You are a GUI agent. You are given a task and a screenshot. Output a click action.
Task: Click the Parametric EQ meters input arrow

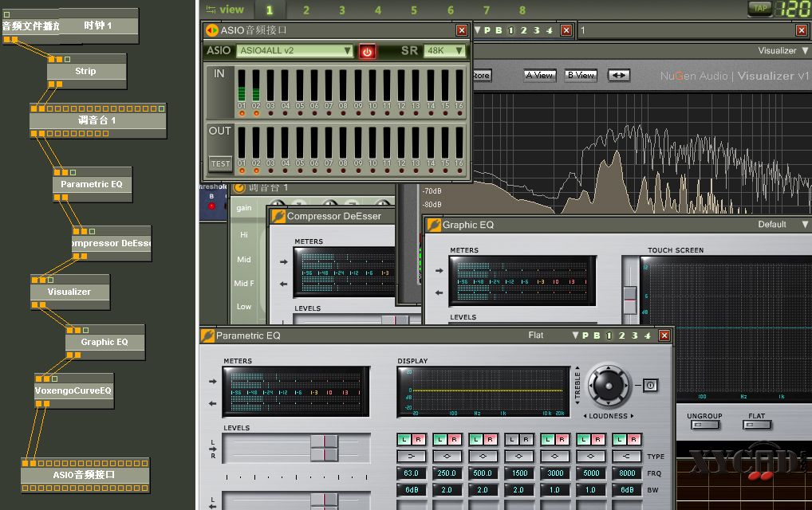213,382
